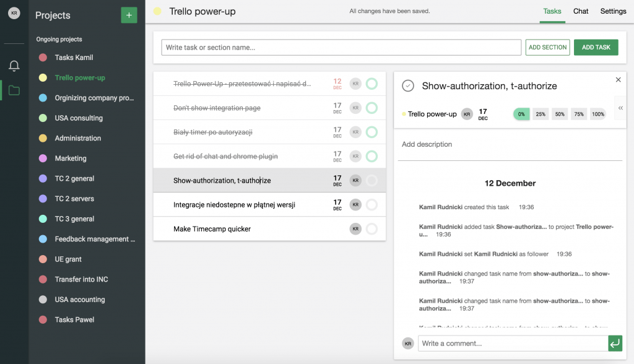
Task: Open the notifications bell icon
Action: pos(14,66)
